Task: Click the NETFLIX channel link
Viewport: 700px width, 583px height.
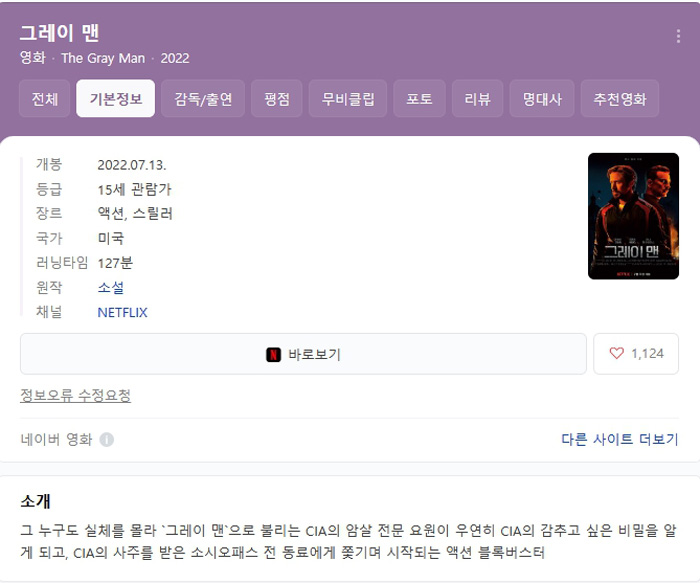Action: [122, 312]
